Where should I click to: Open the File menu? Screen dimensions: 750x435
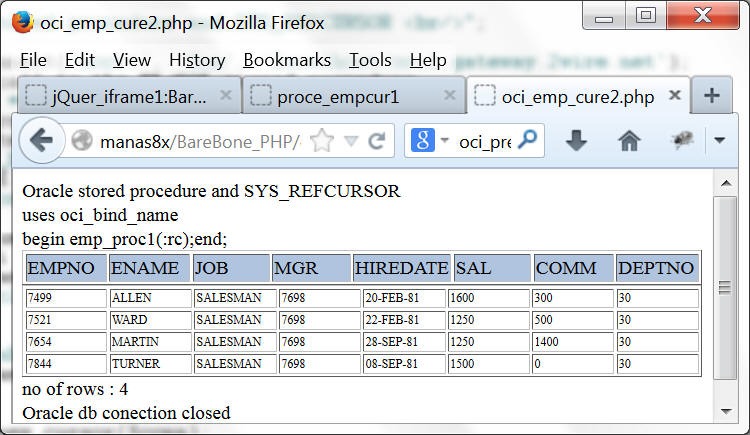tap(33, 60)
